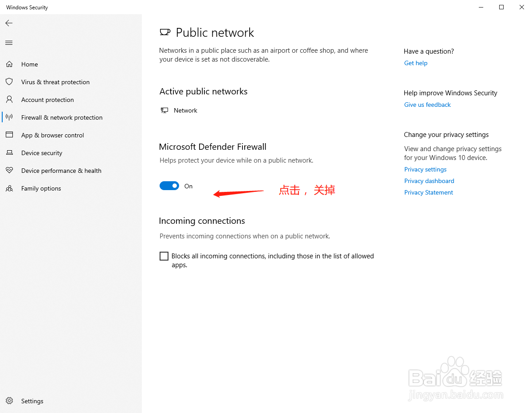
Task: Turn off the Microsoft Defender Firewall toggle
Action: 169,186
